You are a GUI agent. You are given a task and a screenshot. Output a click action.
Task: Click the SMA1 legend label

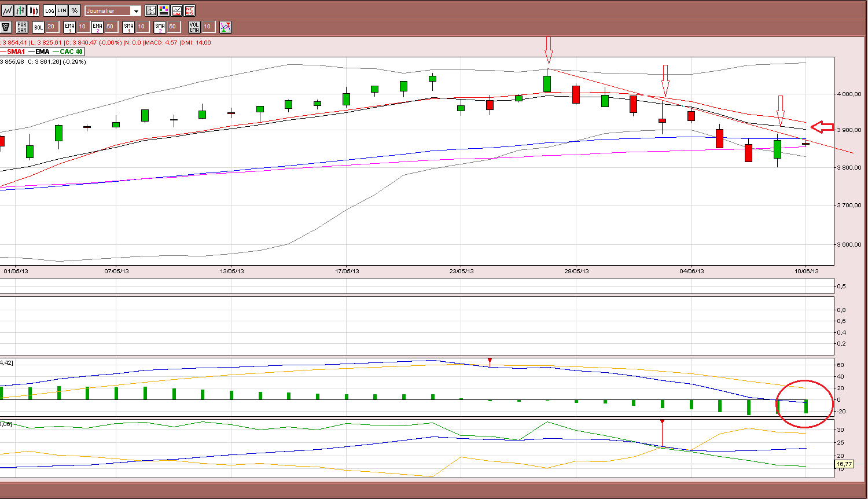coord(16,52)
